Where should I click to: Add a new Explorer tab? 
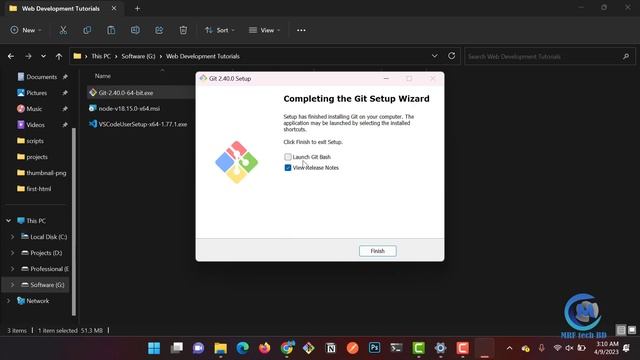pos(137,9)
